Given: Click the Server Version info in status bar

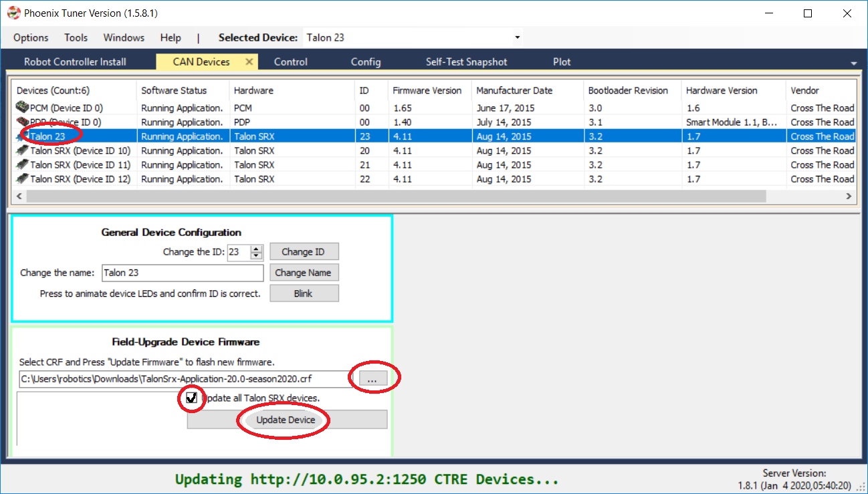Looking at the screenshot, I should [794, 479].
